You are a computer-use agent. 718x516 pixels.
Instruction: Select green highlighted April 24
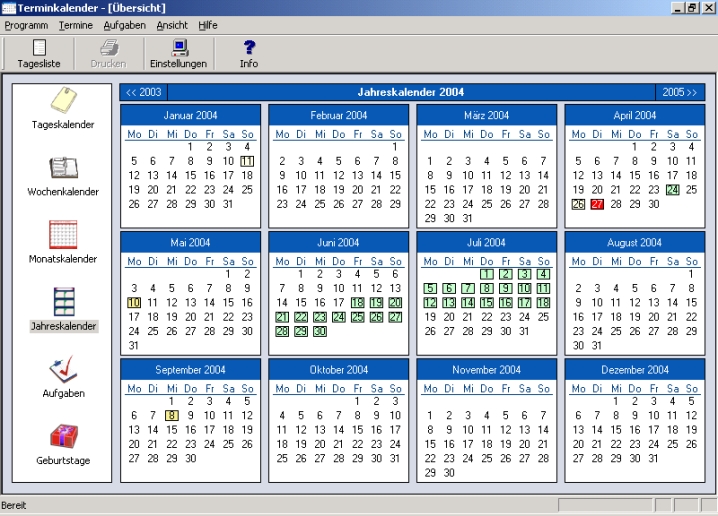[673, 189]
